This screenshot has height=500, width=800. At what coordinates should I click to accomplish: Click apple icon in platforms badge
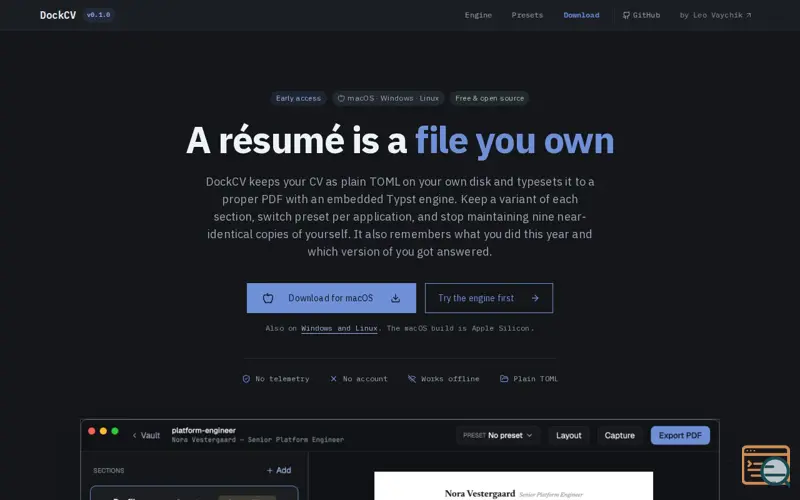341,98
